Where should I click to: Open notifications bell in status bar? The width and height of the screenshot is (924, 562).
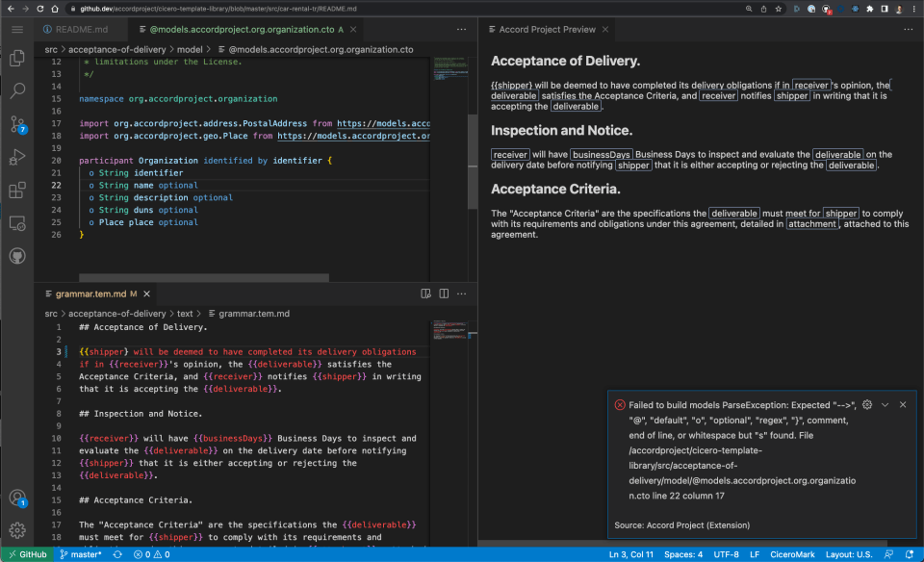[x=910, y=554]
